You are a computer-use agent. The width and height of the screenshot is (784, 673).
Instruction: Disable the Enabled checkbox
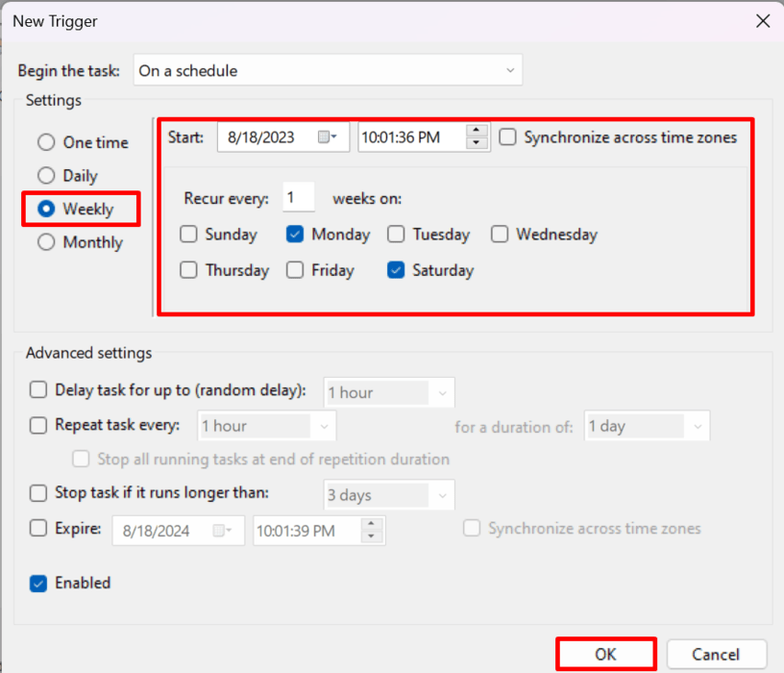[37, 583]
